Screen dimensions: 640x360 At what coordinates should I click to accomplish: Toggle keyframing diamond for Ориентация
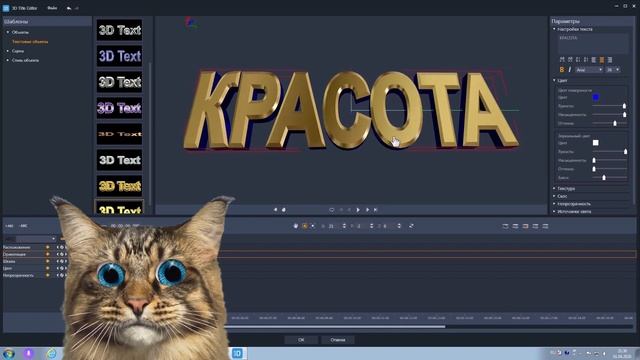coord(48,254)
